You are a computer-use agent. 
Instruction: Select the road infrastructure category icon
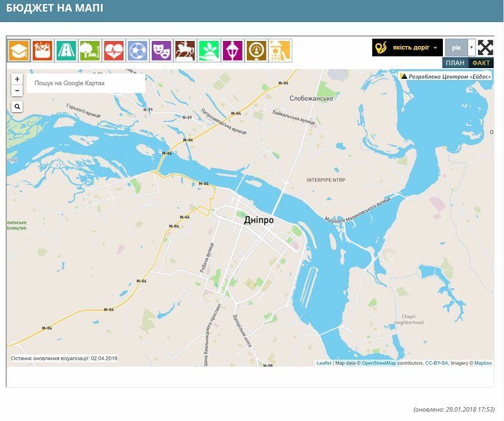[66, 50]
